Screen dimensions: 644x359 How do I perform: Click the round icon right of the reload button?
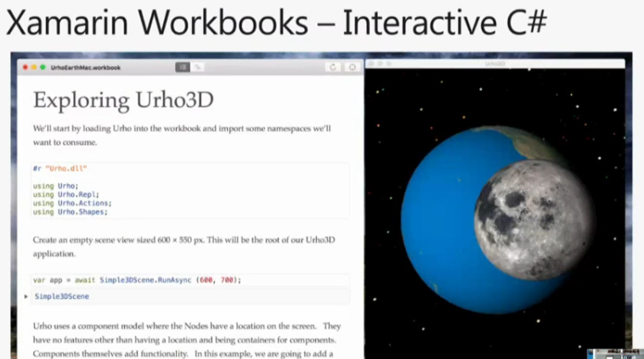tap(352, 67)
